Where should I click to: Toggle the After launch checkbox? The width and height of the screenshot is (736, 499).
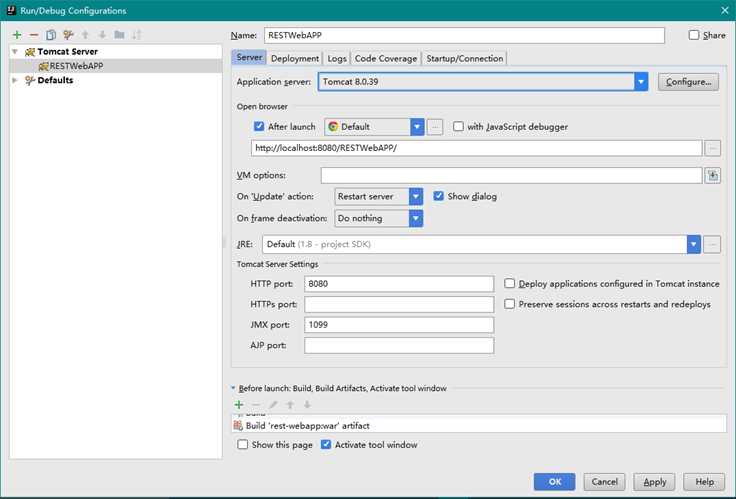(260, 127)
